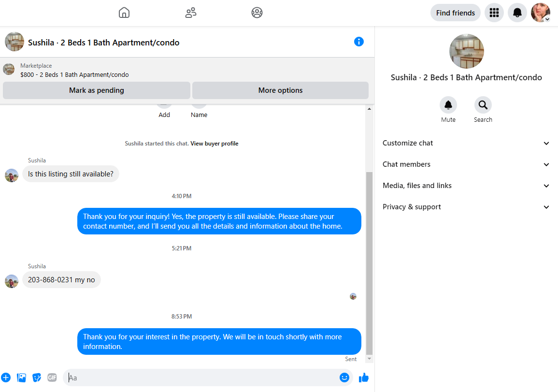Viewport: 558px width, 392px height.
Task: Open more actions plus icon
Action: 6,377
